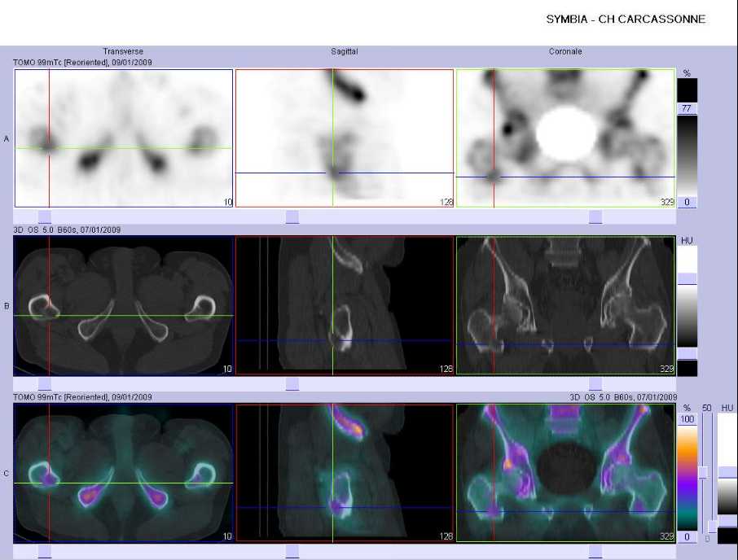The image size is (738, 560).
Task: Click the row letter C label
Action: pos(7,474)
